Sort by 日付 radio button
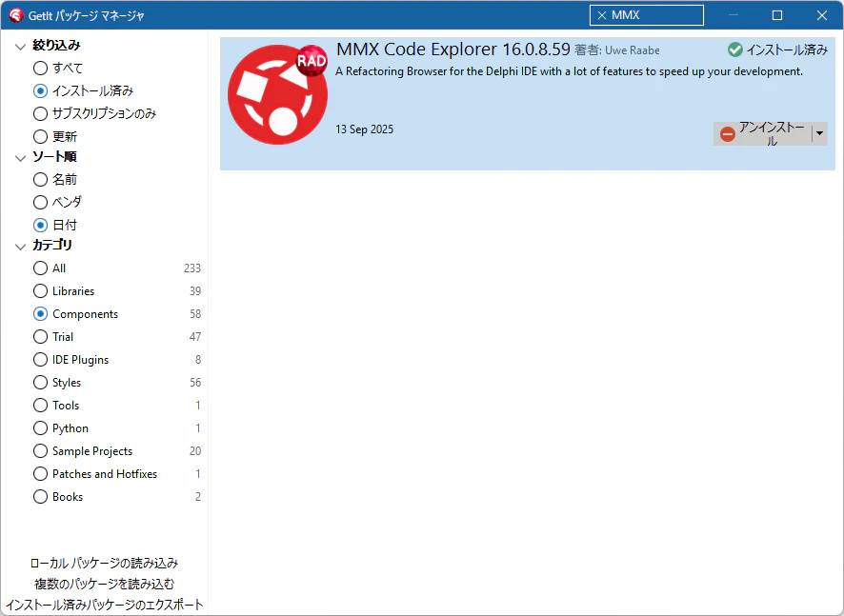 coord(40,225)
